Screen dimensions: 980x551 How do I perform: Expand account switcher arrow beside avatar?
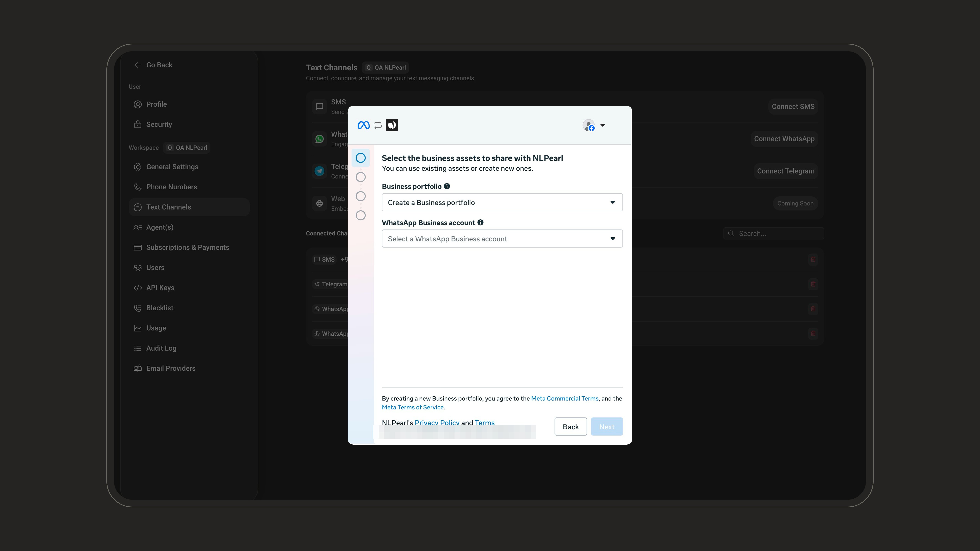pos(603,125)
